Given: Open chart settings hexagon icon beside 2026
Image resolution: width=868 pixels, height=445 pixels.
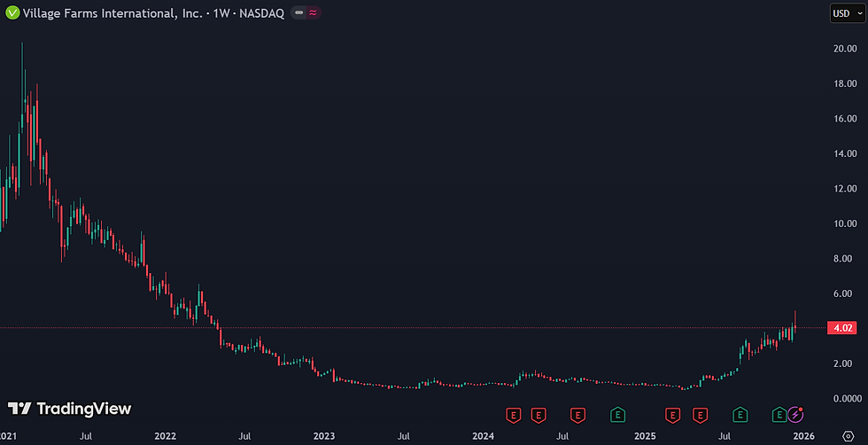Looking at the screenshot, I should click(848, 435).
